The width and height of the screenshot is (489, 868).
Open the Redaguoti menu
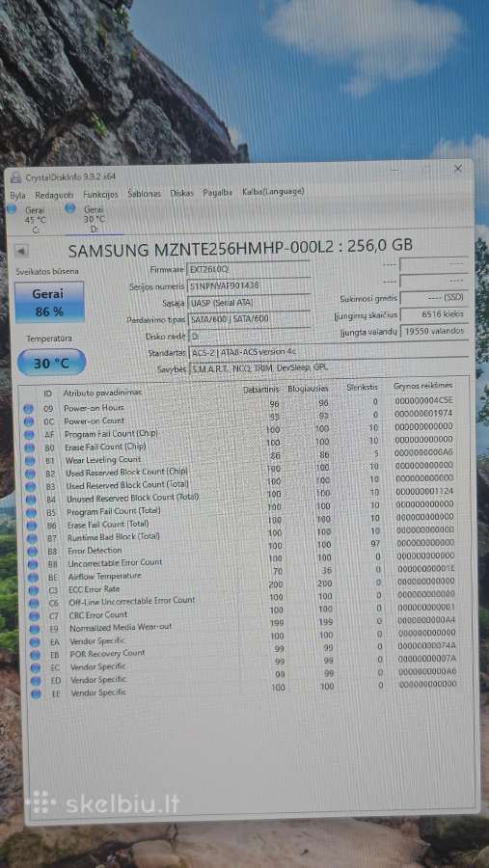coord(54,195)
